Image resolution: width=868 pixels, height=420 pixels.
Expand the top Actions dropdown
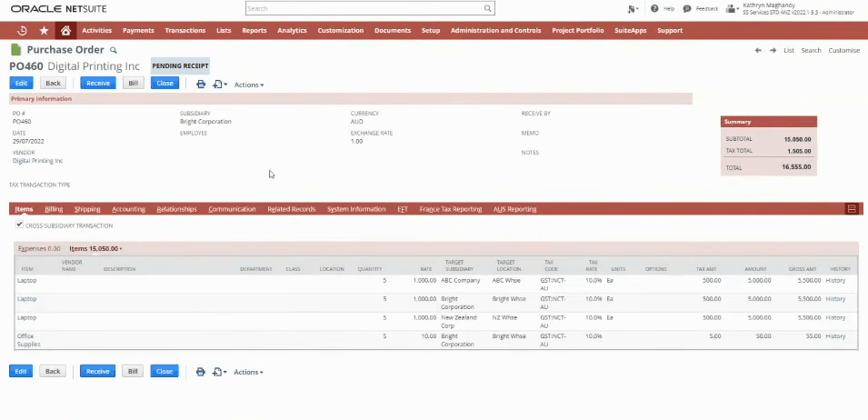click(x=248, y=85)
